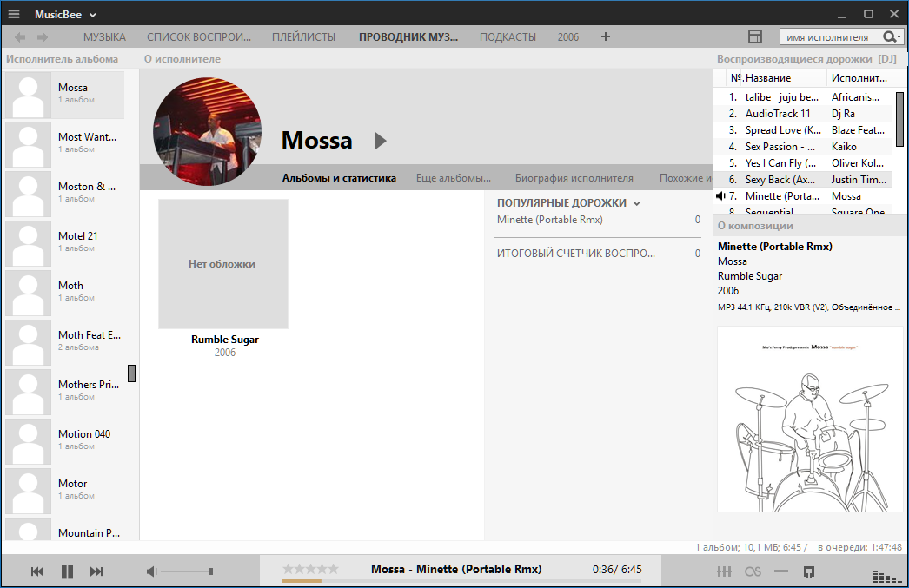The width and height of the screenshot is (909, 588).
Task: Skip to the next track
Action: pyautogui.click(x=96, y=571)
